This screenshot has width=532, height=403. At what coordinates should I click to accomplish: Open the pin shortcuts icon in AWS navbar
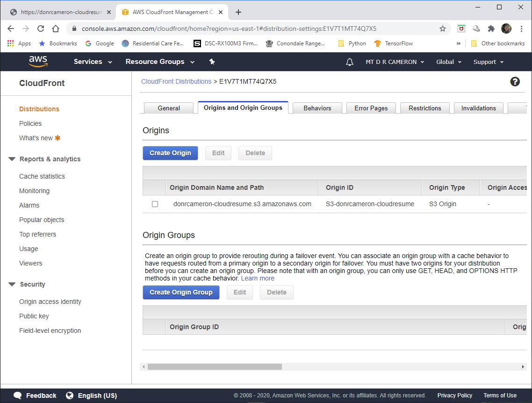[212, 62]
